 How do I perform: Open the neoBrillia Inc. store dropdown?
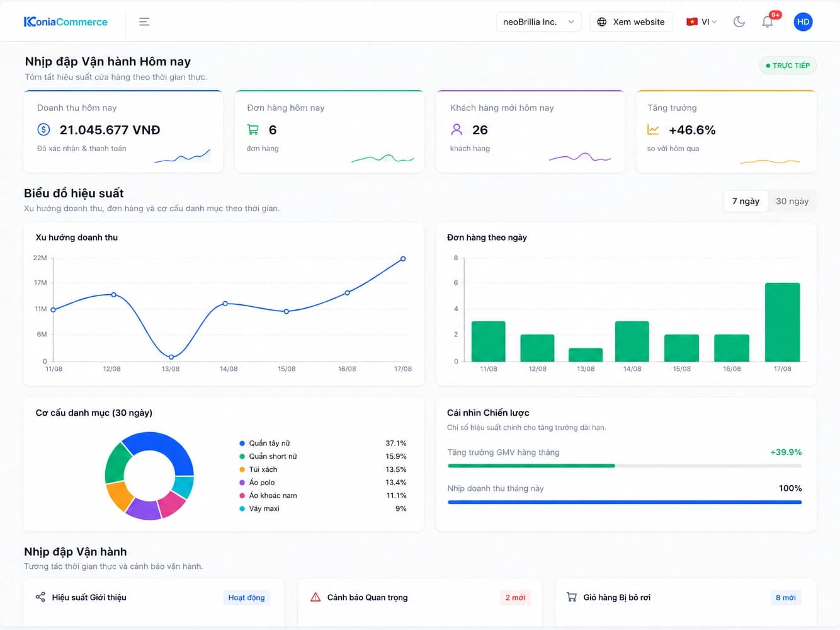(x=538, y=21)
